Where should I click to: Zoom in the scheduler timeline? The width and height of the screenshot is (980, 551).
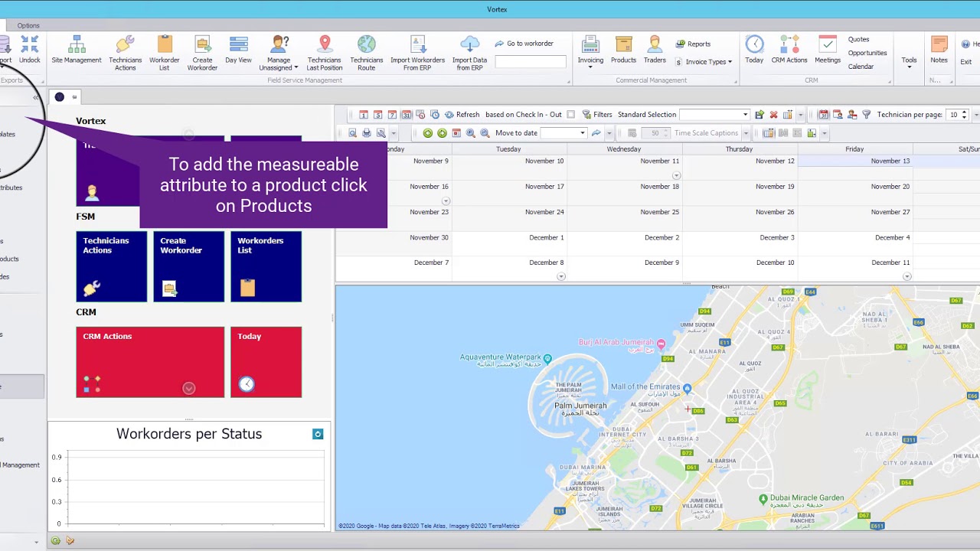coord(471,133)
